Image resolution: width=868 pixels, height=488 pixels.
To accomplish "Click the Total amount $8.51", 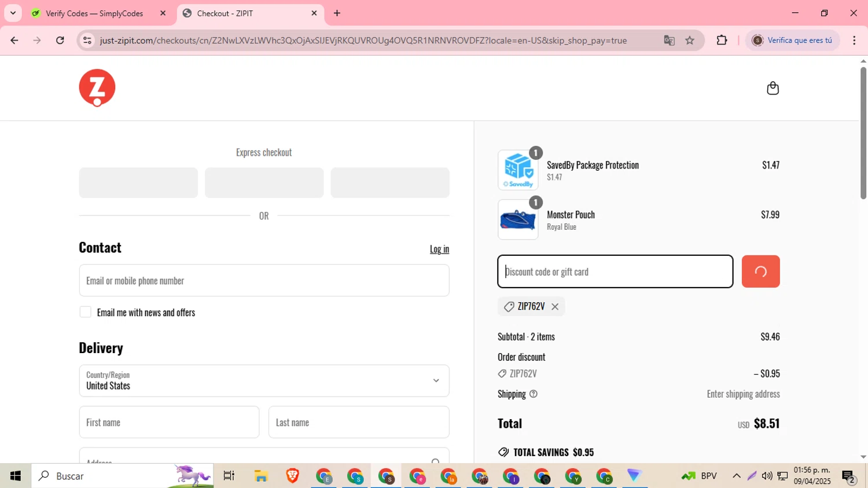I will 767,424.
